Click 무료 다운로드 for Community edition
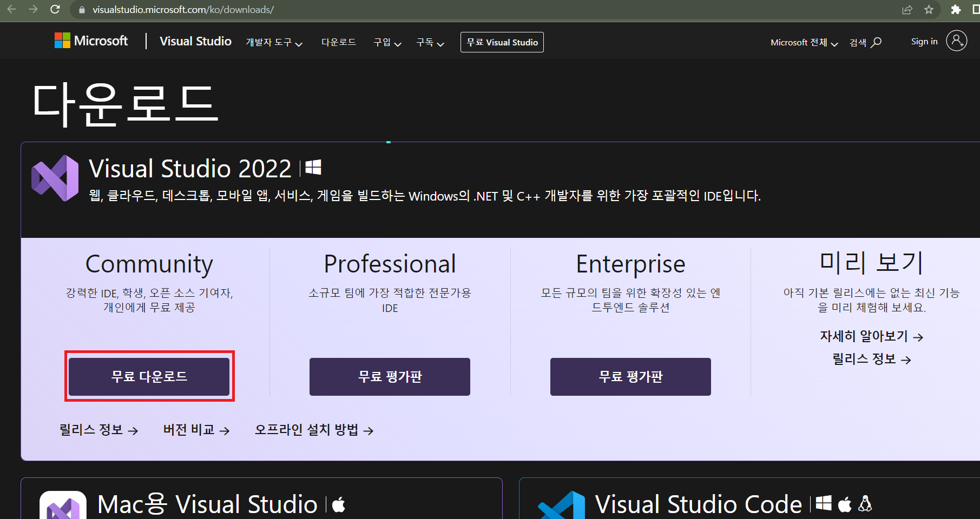 coord(149,376)
